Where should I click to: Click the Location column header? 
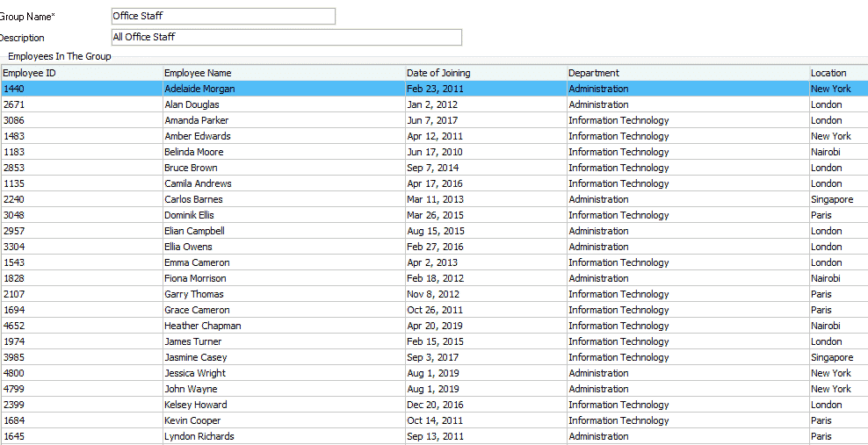click(839, 73)
